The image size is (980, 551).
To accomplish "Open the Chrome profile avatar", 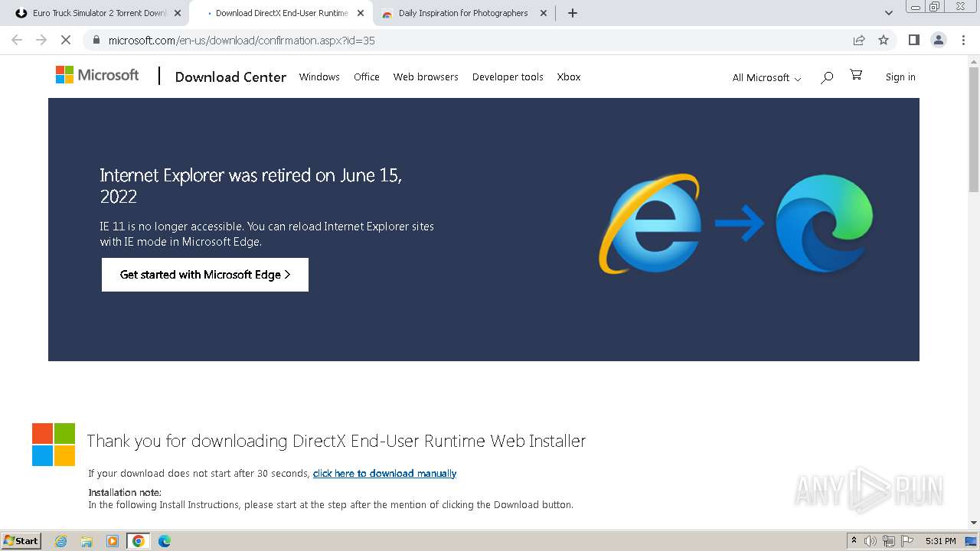I will tap(938, 40).
